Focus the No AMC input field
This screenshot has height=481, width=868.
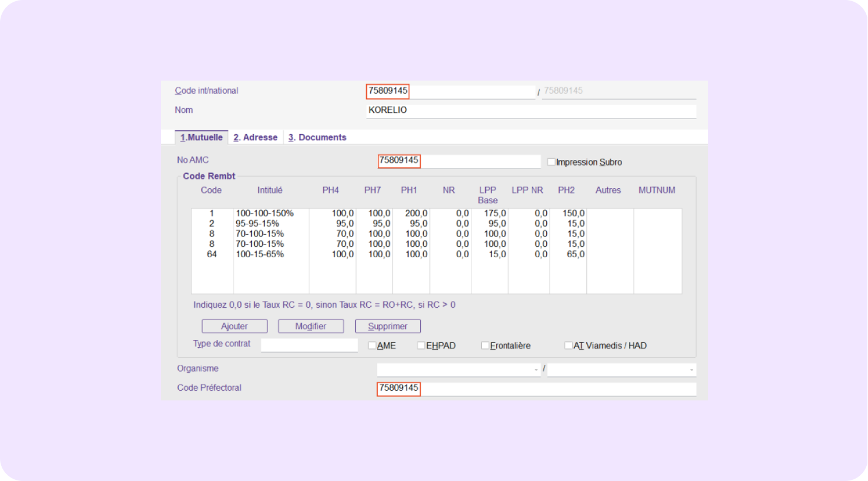coord(459,161)
